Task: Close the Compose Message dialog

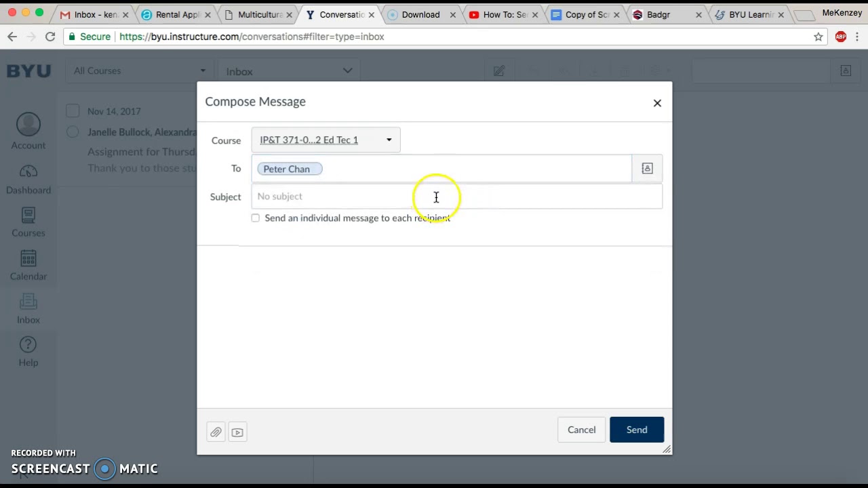Action: coord(657,103)
